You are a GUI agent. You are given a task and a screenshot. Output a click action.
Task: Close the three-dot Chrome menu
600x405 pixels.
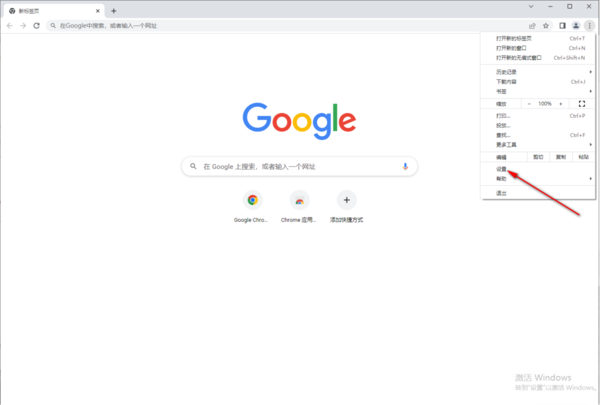tap(589, 26)
